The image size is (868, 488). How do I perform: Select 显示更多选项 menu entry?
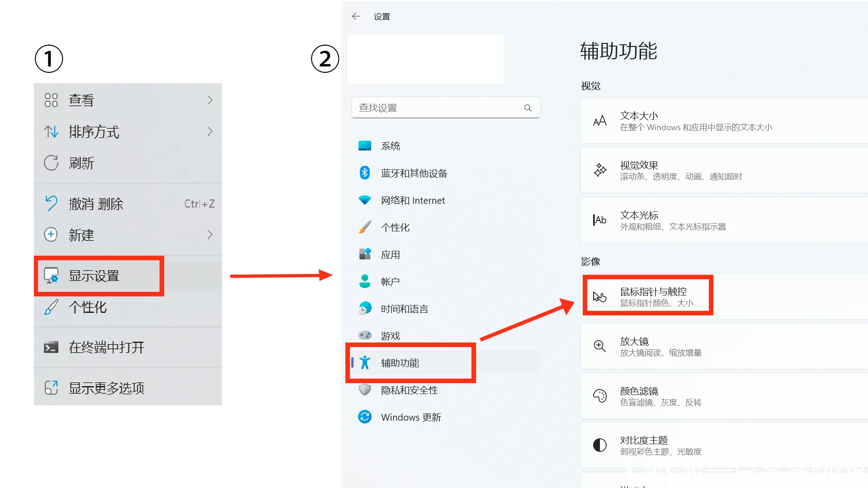(x=106, y=388)
